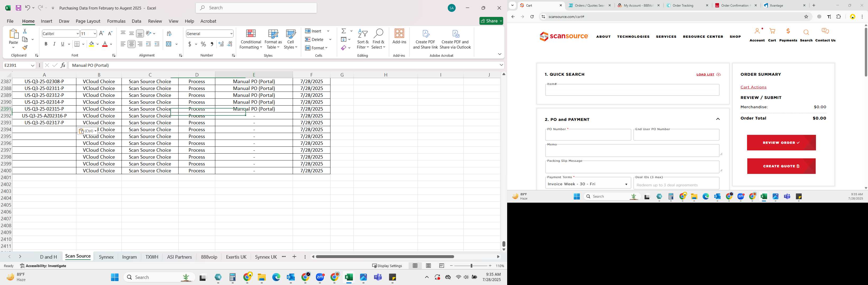Toggle Bold formatting
This screenshot has width=868, height=285.
coord(46,44)
